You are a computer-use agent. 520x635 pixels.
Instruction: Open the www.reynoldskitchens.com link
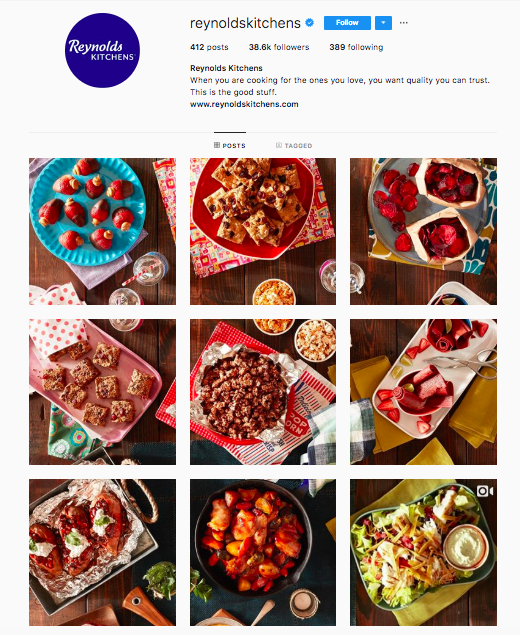point(244,104)
